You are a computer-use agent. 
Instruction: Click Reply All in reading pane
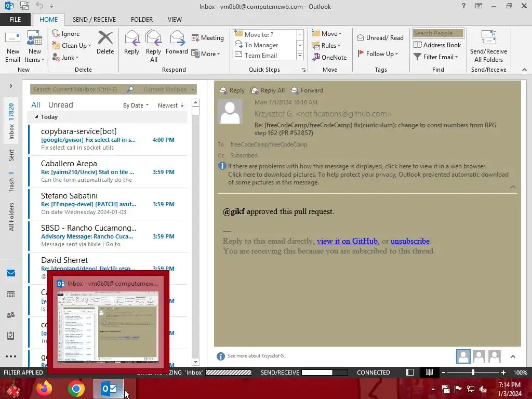coord(268,90)
